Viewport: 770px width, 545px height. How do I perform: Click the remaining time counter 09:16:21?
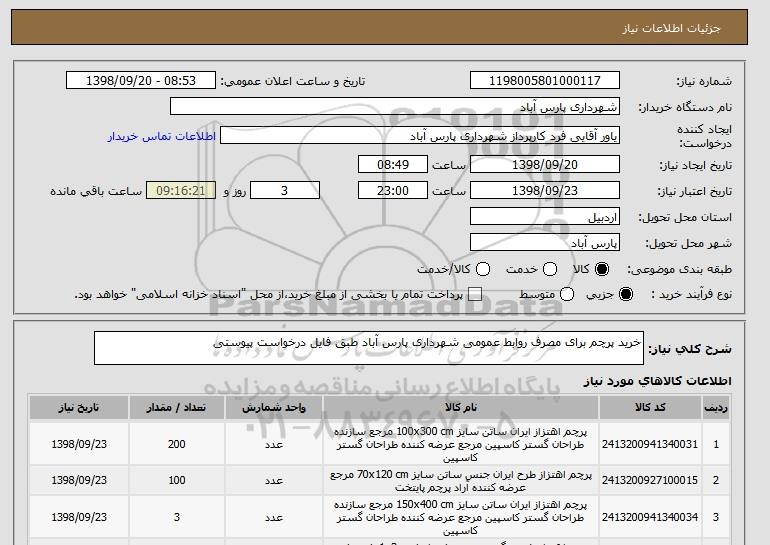coord(181,191)
